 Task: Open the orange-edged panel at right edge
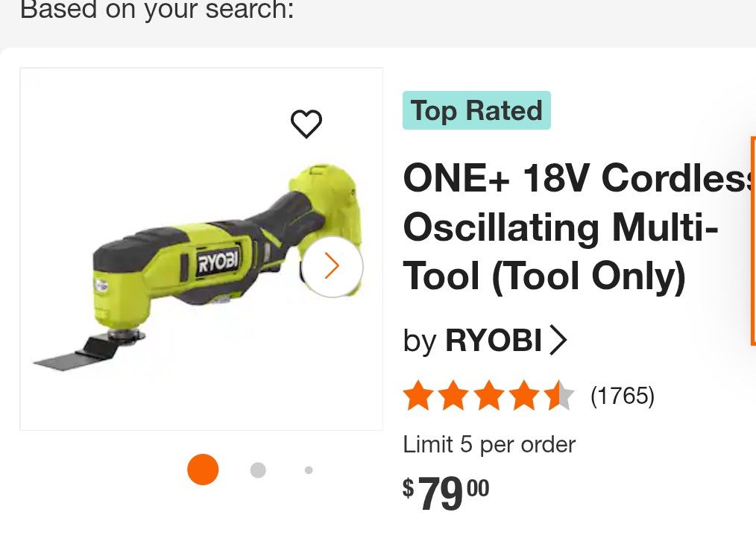752,240
